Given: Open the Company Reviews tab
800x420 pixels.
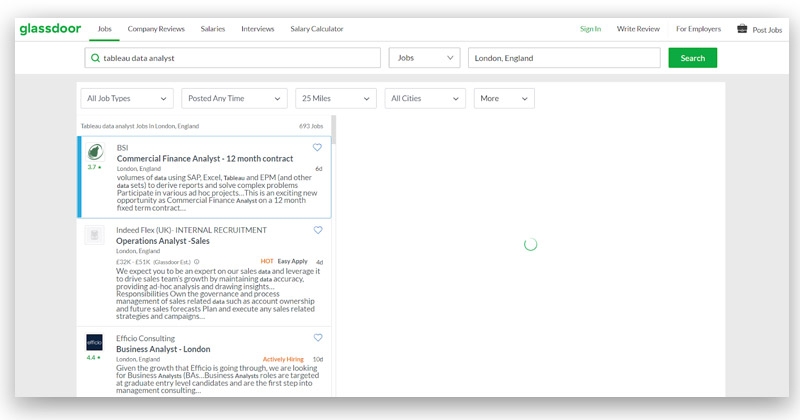Looking at the screenshot, I should point(155,29).
